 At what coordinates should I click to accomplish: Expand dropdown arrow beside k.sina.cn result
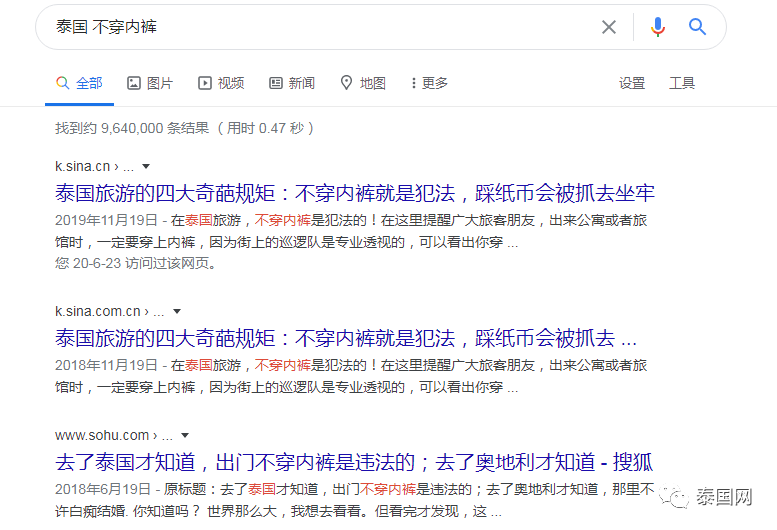point(146,166)
